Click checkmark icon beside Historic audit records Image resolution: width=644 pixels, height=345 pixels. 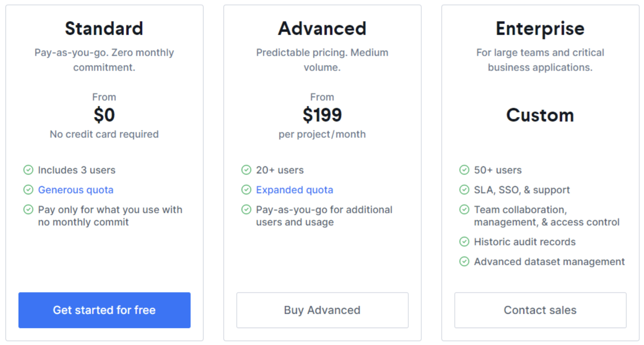click(464, 242)
